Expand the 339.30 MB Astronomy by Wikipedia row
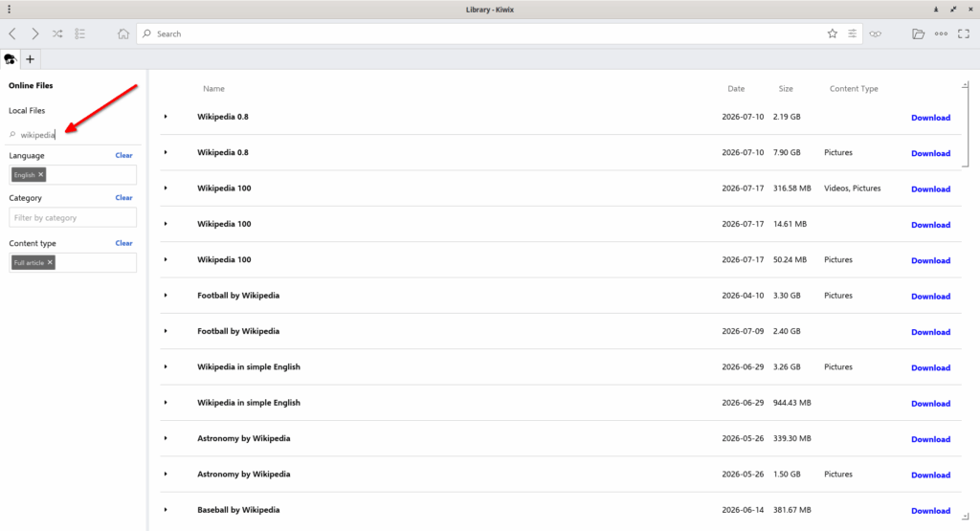 tap(166, 438)
